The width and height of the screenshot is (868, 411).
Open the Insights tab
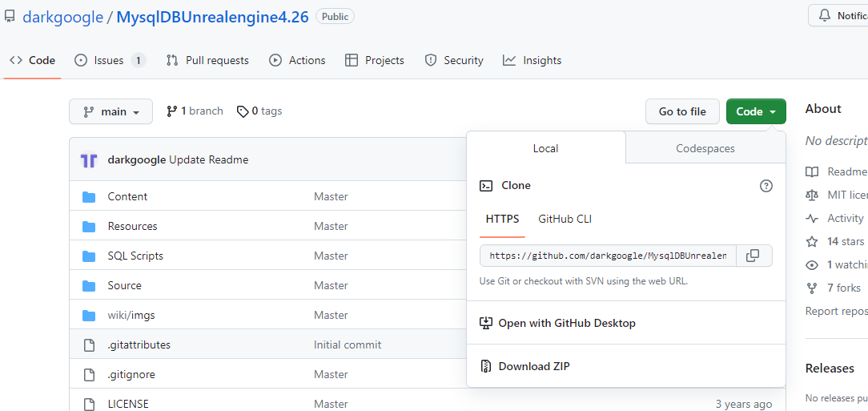(532, 60)
